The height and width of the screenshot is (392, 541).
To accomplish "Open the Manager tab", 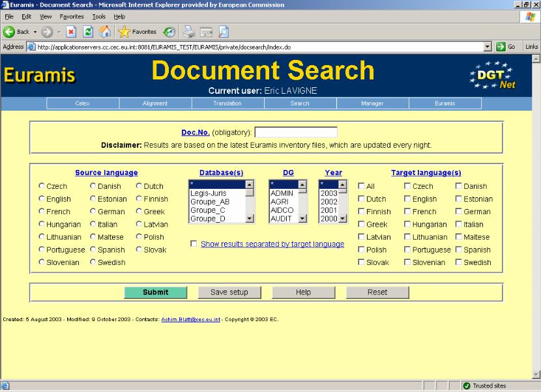I will pyautogui.click(x=373, y=104).
